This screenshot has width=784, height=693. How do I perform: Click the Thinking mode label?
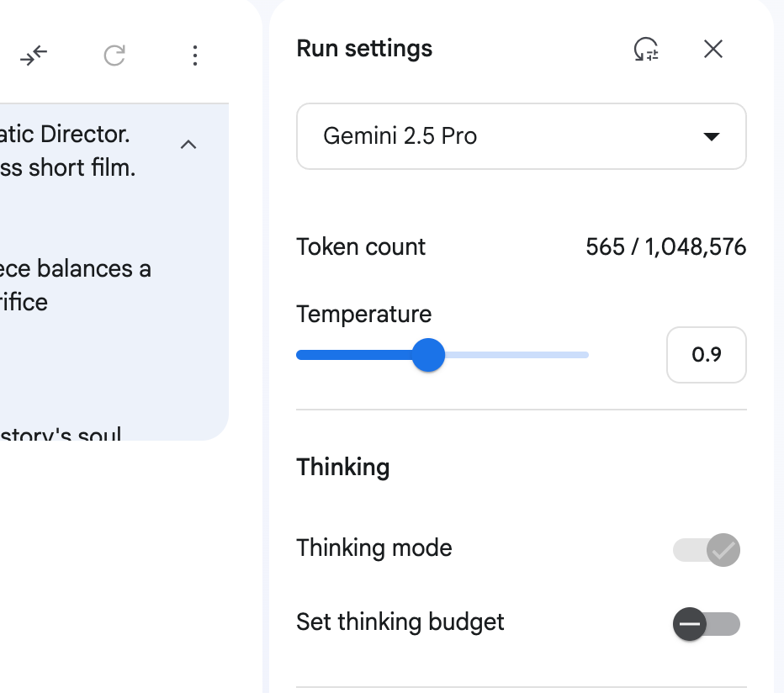pos(374,548)
